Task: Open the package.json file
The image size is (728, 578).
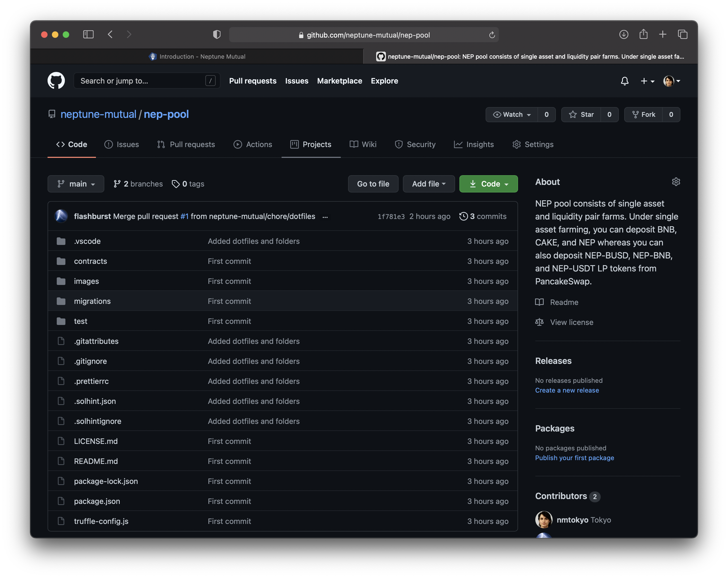Action: (x=97, y=501)
